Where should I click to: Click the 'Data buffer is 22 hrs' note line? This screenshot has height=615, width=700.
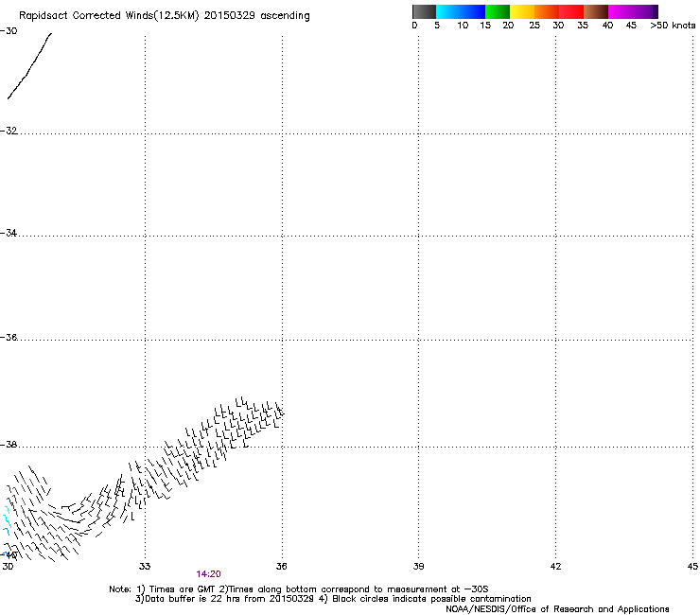(x=333, y=599)
